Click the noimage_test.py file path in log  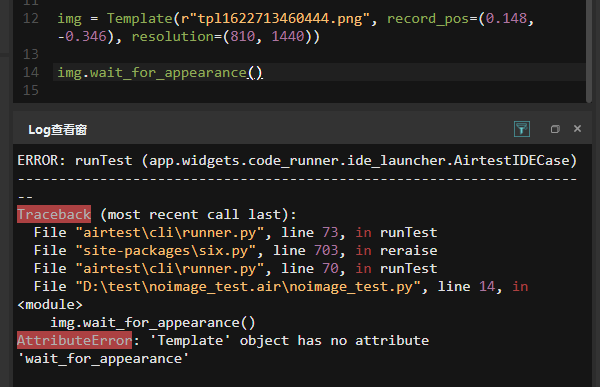(x=248, y=286)
